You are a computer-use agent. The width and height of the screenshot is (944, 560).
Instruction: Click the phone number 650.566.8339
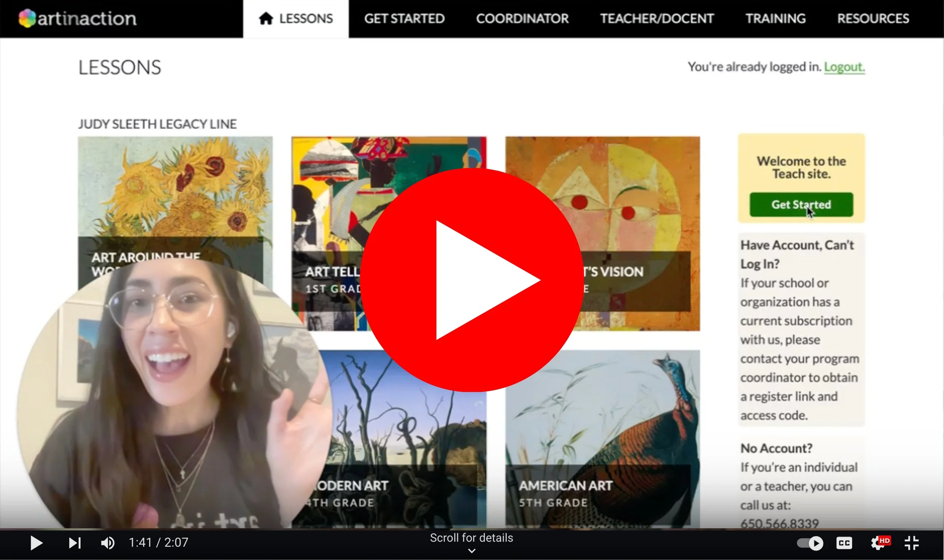point(779,523)
